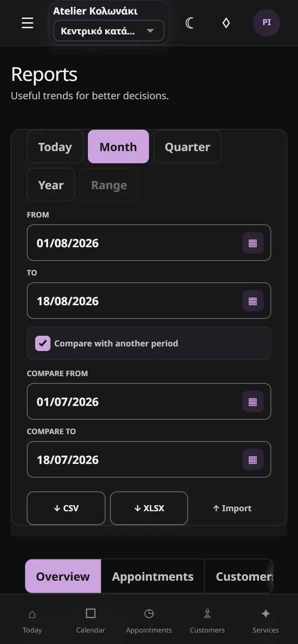The width and height of the screenshot is (298, 644).
Task: Download report as CSV
Action: 66,508
